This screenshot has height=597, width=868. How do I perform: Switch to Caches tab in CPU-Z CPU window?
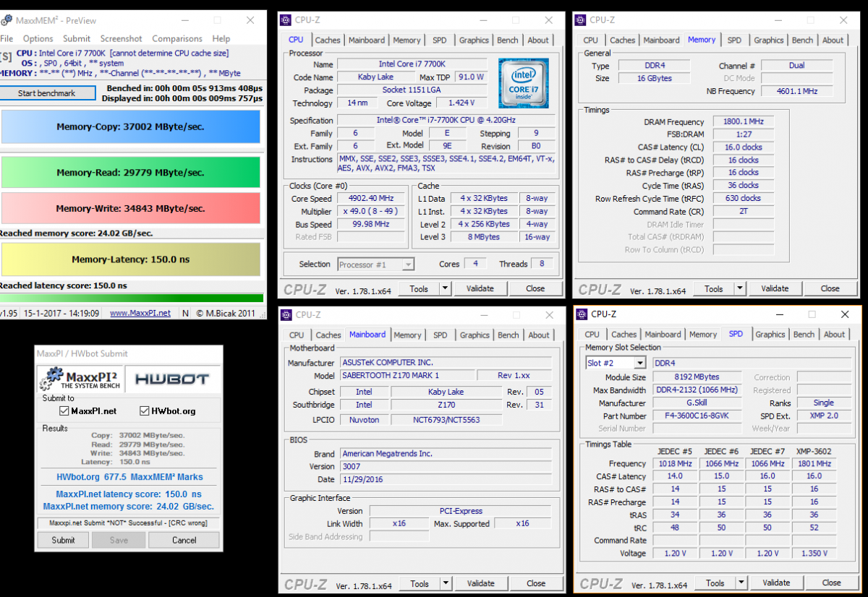328,40
